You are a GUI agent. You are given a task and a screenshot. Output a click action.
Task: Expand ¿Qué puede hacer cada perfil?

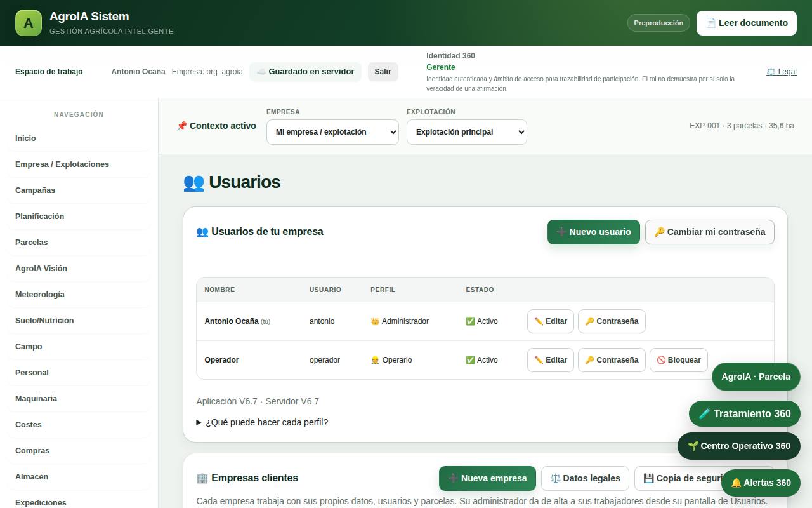pyautogui.click(x=263, y=422)
